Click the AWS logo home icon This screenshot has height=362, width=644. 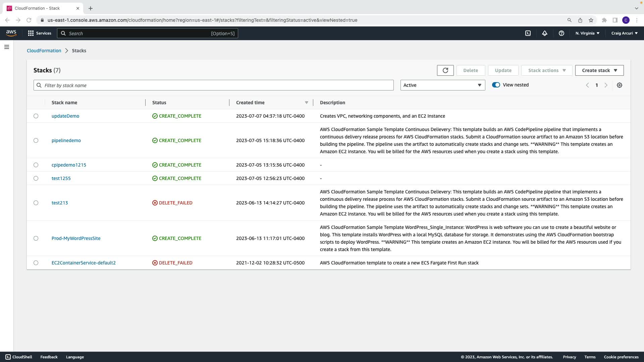tap(11, 33)
